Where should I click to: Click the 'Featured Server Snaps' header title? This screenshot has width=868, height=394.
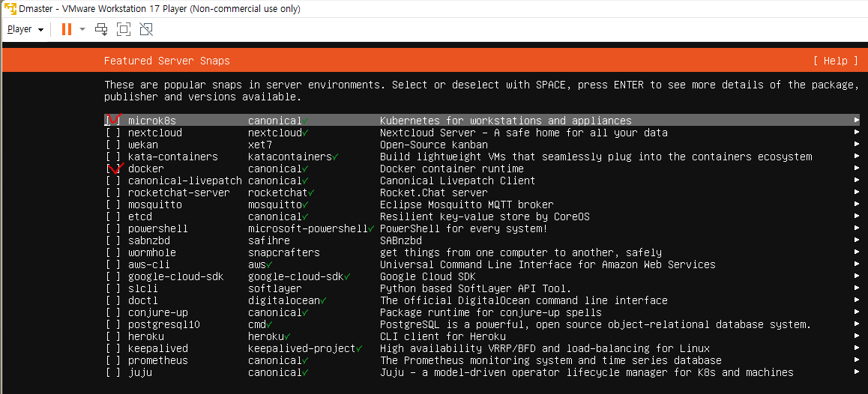point(166,61)
